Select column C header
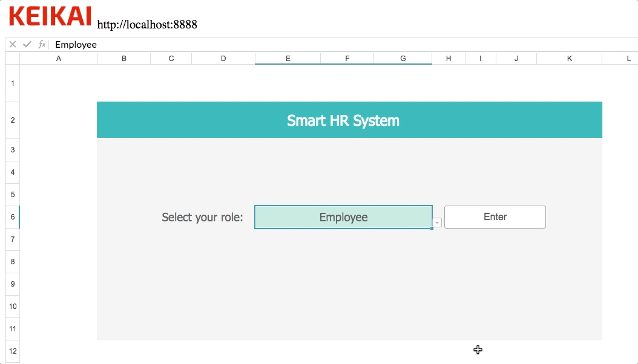 click(x=171, y=59)
